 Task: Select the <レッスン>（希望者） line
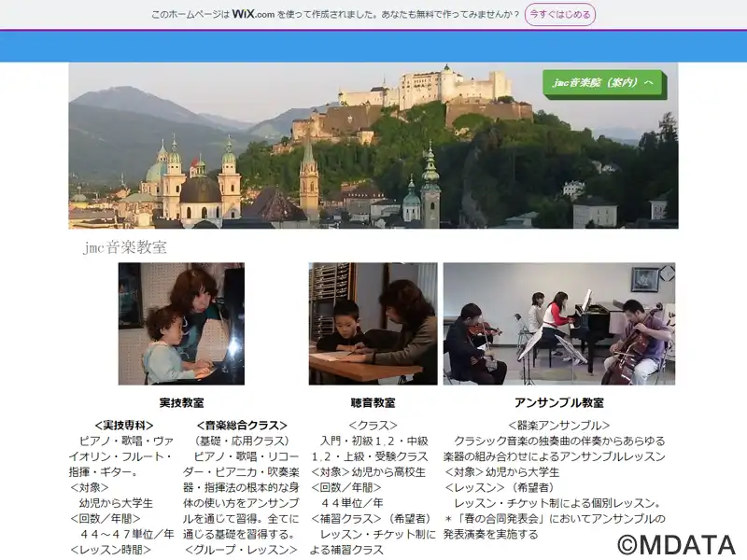point(500,487)
